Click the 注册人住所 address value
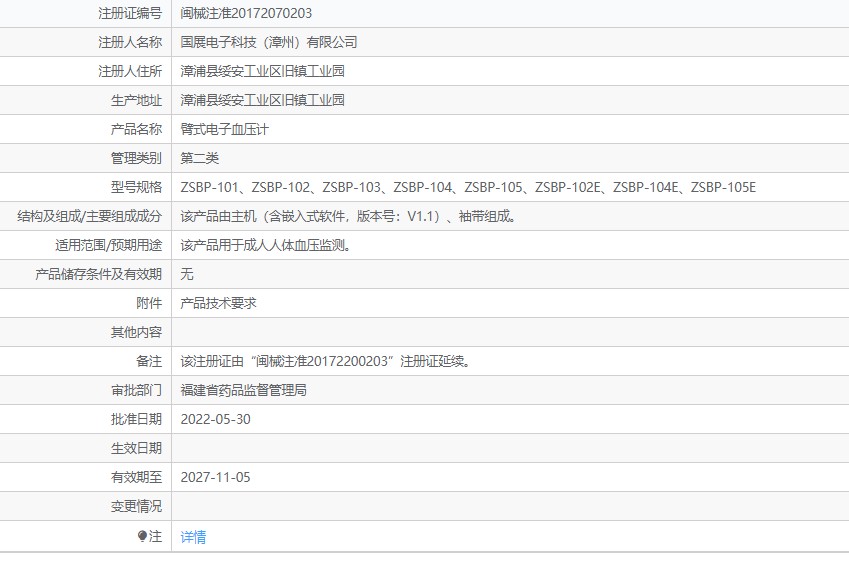This screenshot has width=849, height=563. click(x=263, y=71)
